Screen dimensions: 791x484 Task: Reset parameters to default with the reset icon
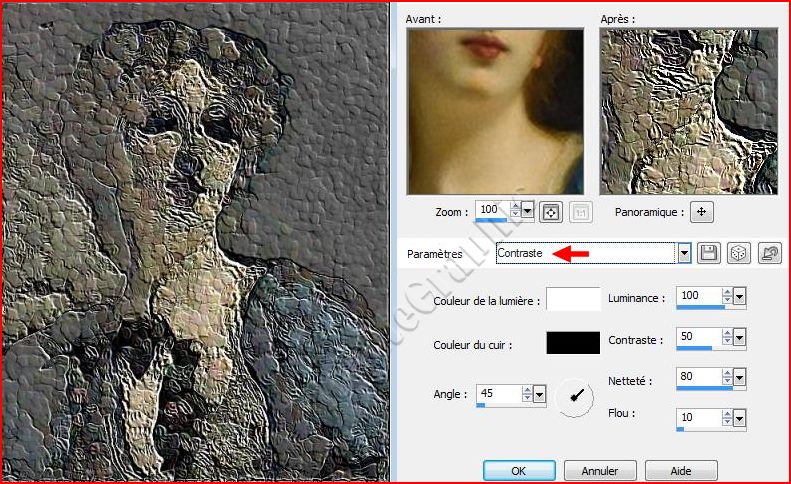click(x=769, y=253)
